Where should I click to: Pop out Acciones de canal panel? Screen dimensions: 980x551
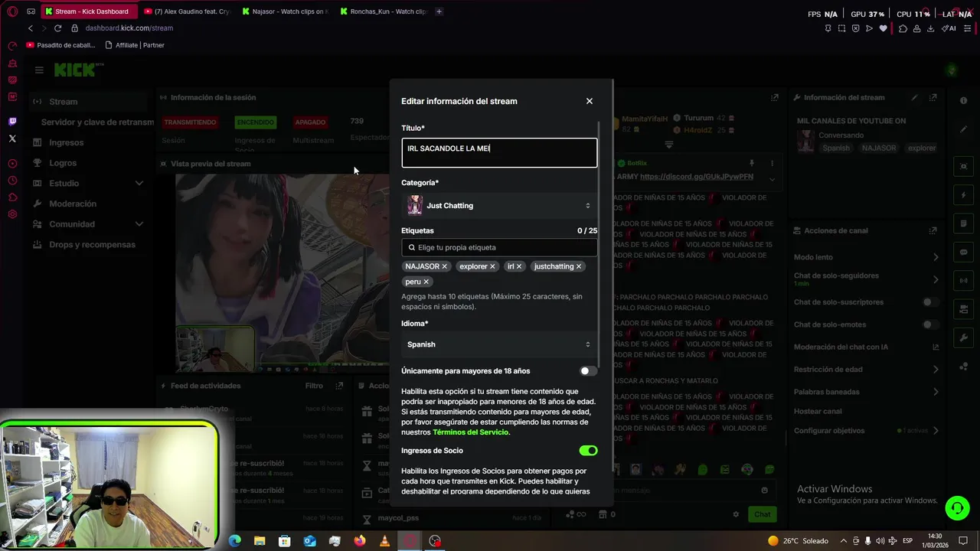click(933, 230)
